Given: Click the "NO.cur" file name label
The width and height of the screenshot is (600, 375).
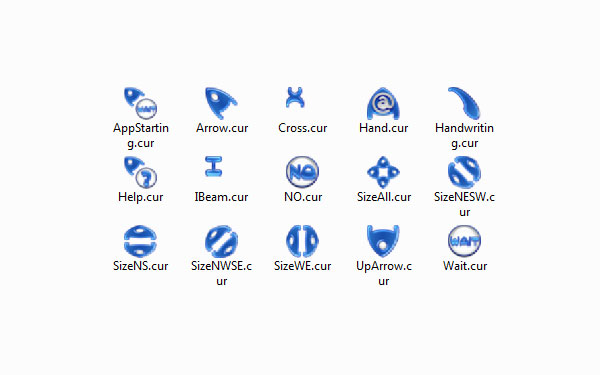Looking at the screenshot, I should (x=303, y=197).
